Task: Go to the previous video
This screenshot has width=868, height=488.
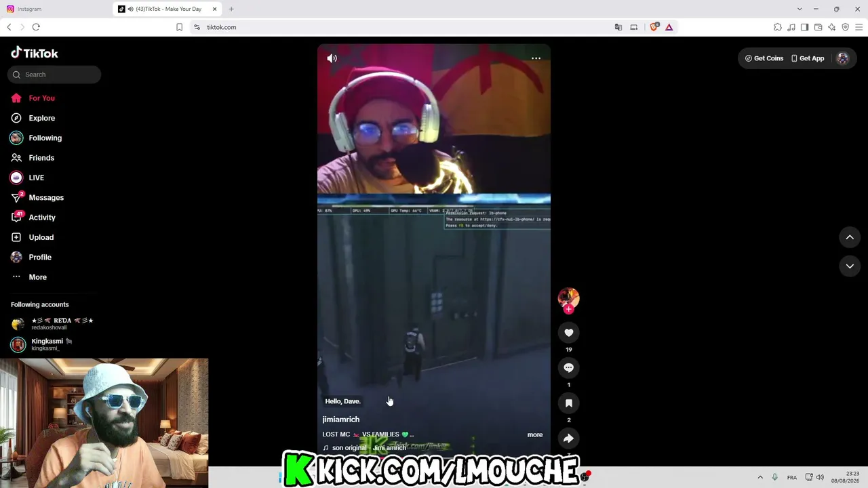Action: point(850,237)
